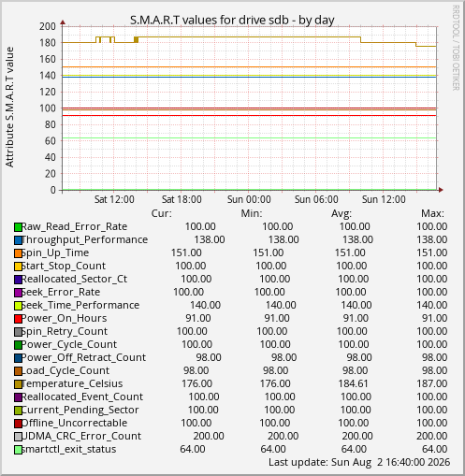Screen dimensions: 465x476
Task: Click the 'Seek_Time_Performance' legend label
Action: click(80, 305)
